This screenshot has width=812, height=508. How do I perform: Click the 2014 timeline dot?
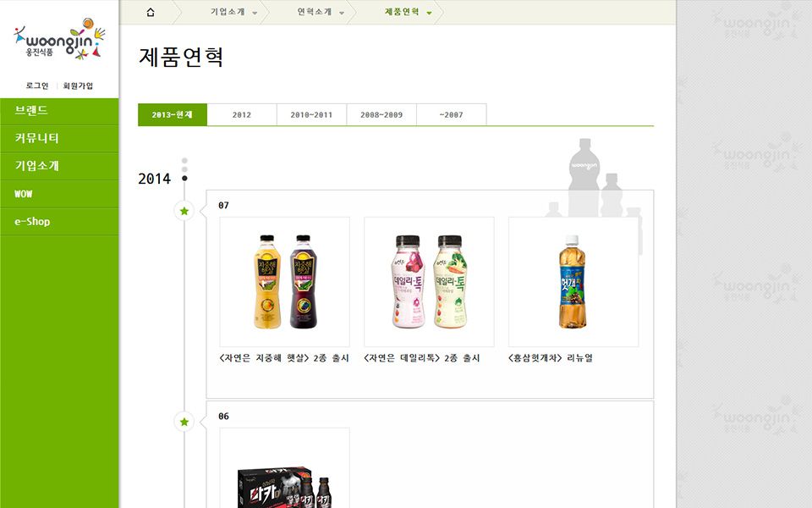pyautogui.click(x=184, y=179)
